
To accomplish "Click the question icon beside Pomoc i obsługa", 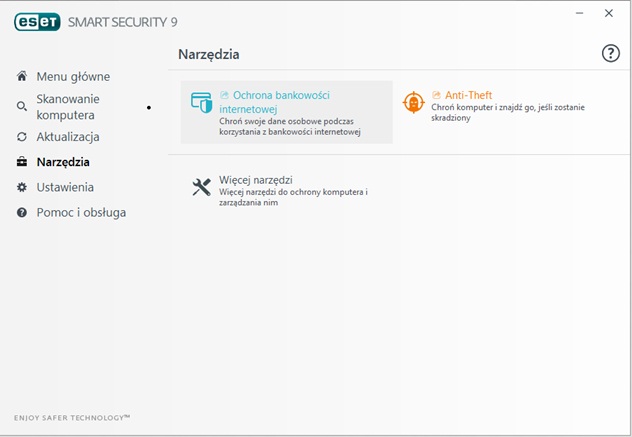I will click(22, 212).
